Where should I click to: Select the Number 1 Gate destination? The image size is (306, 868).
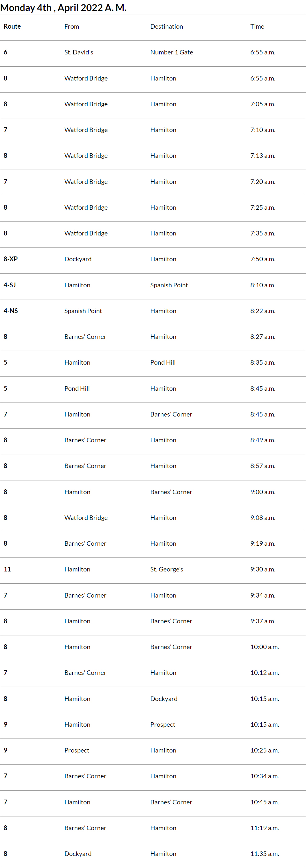pyautogui.click(x=172, y=52)
